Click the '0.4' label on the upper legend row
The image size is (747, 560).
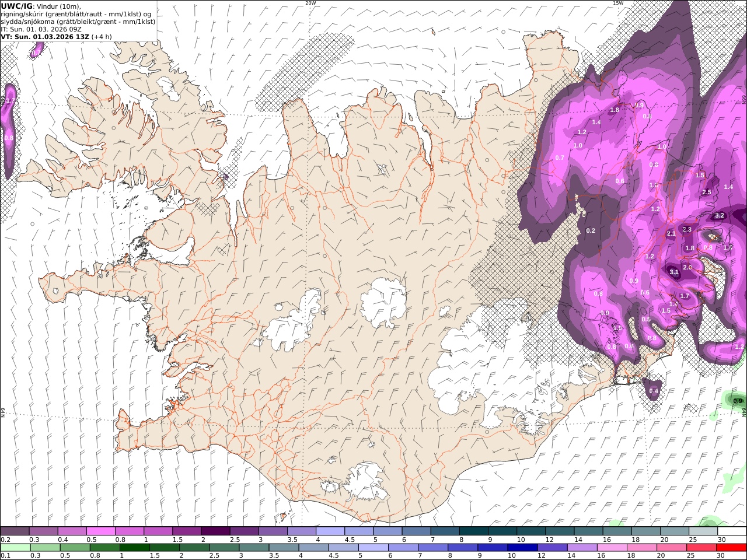click(63, 540)
